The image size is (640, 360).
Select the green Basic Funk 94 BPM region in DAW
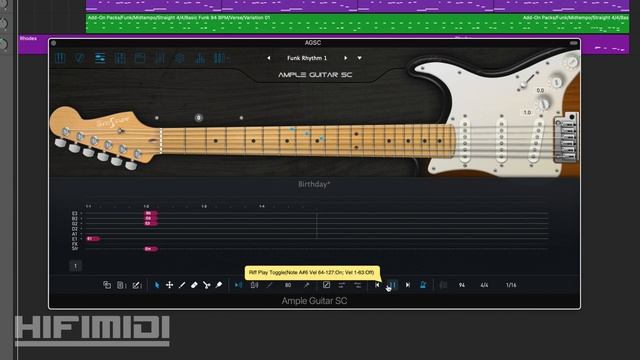tap(357, 24)
